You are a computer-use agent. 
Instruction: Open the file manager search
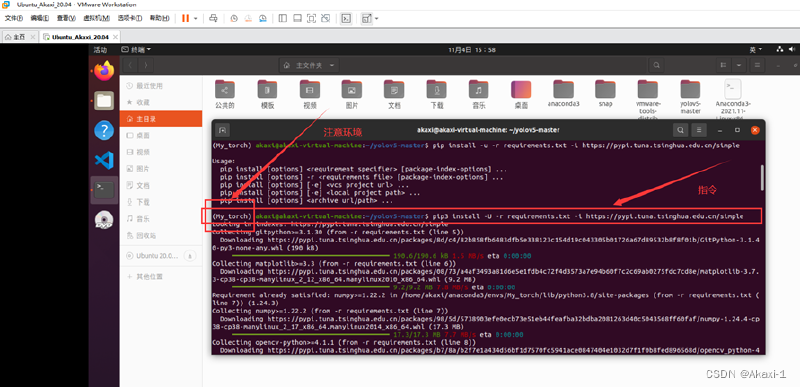click(657, 65)
